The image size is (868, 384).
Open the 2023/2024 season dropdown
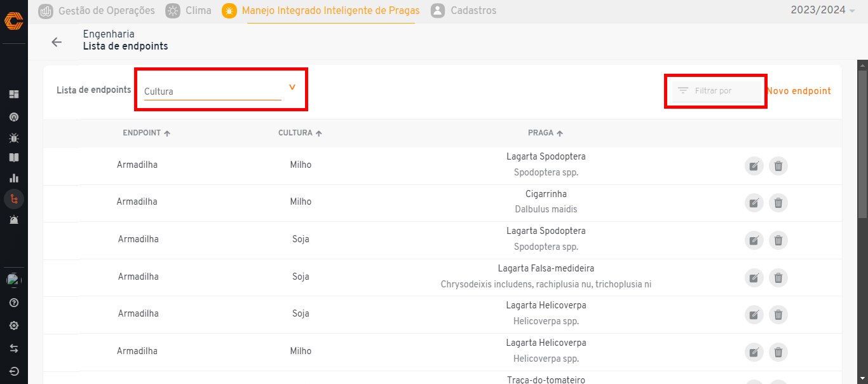pos(823,10)
